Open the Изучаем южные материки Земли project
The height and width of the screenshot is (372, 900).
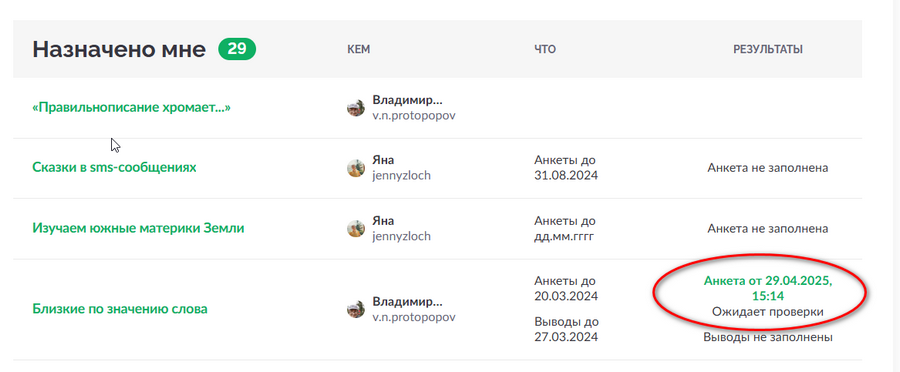(138, 228)
